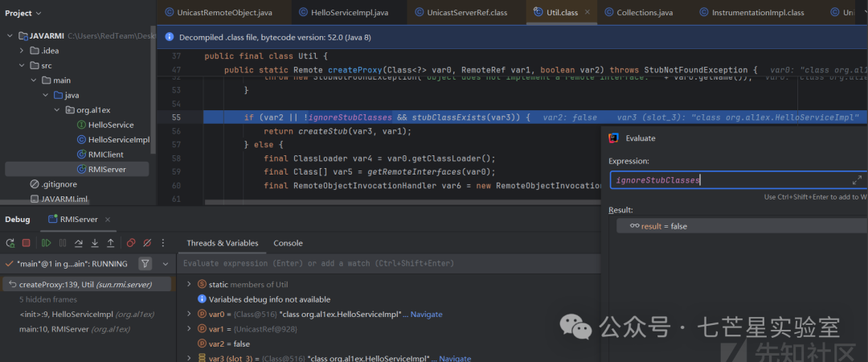Step out of the current method
This screenshot has width=868, height=362.
111,243
